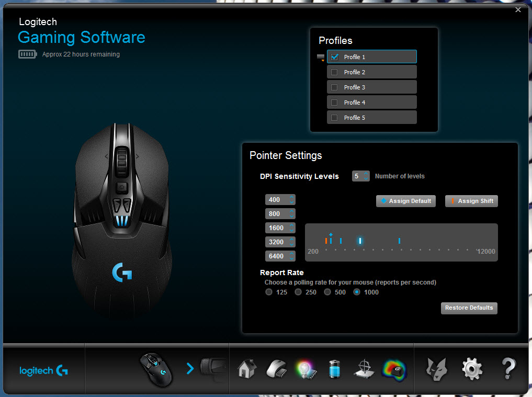
Task: Adjust the 800 DPI stepper arrows
Action: (x=291, y=214)
